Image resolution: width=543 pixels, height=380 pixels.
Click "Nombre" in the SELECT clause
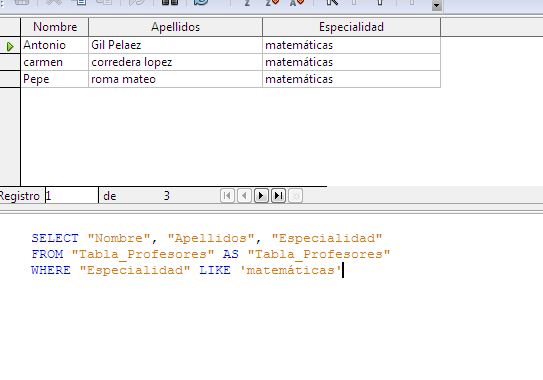pyautogui.click(x=119, y=238)
